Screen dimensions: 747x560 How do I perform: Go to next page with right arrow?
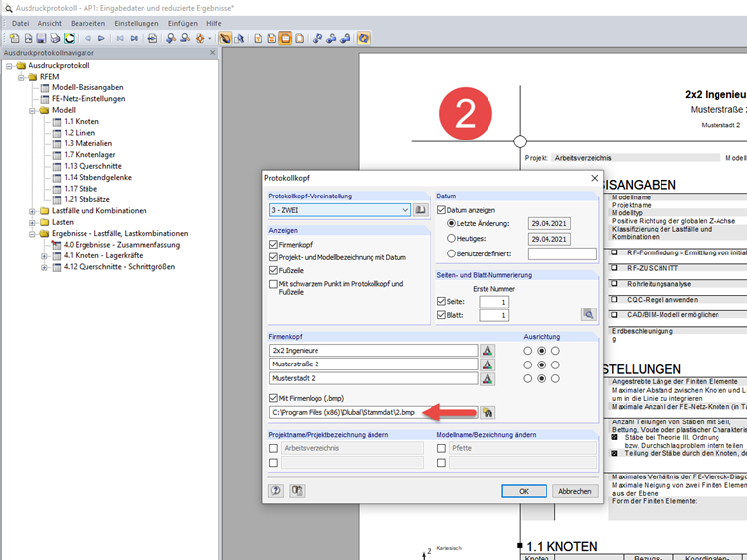pos(101,38)
